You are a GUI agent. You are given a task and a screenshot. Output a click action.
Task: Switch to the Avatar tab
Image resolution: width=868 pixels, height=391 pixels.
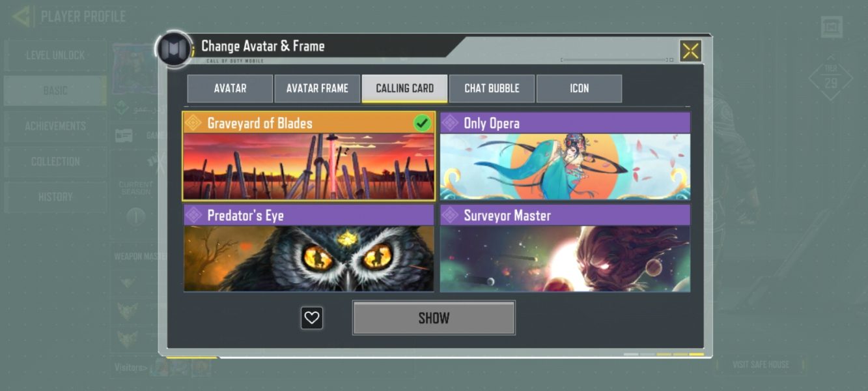click(x=230, y=89)
